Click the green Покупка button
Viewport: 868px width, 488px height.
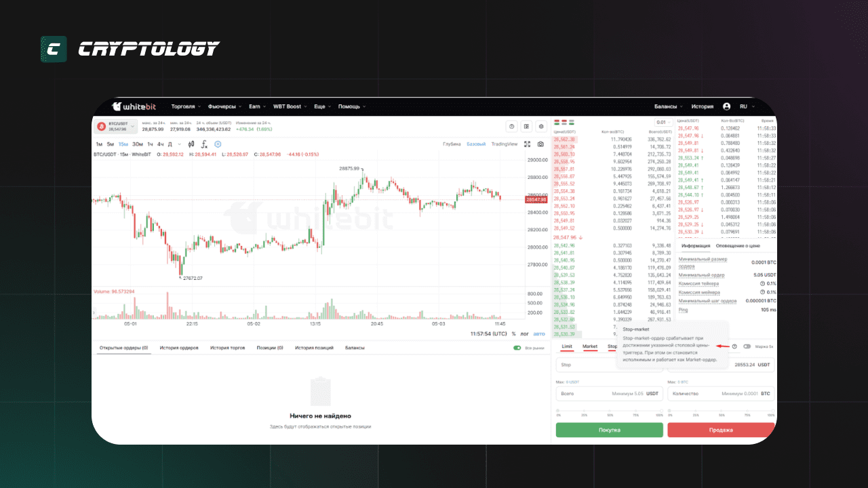[609, 430]
